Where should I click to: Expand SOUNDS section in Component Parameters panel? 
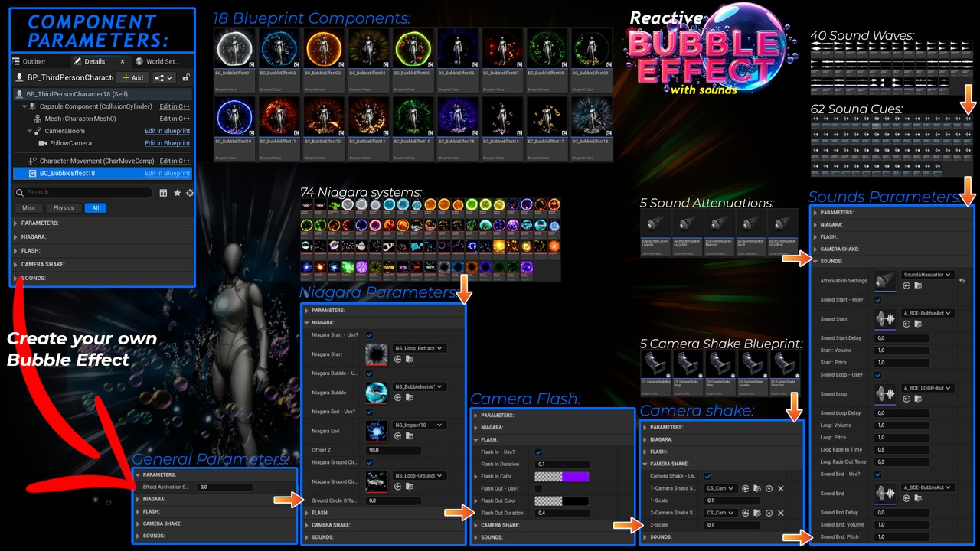coord(15,278)
